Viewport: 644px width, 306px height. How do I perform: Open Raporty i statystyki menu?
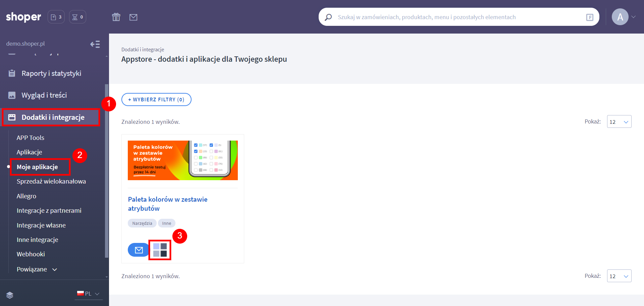click(51, 73)
